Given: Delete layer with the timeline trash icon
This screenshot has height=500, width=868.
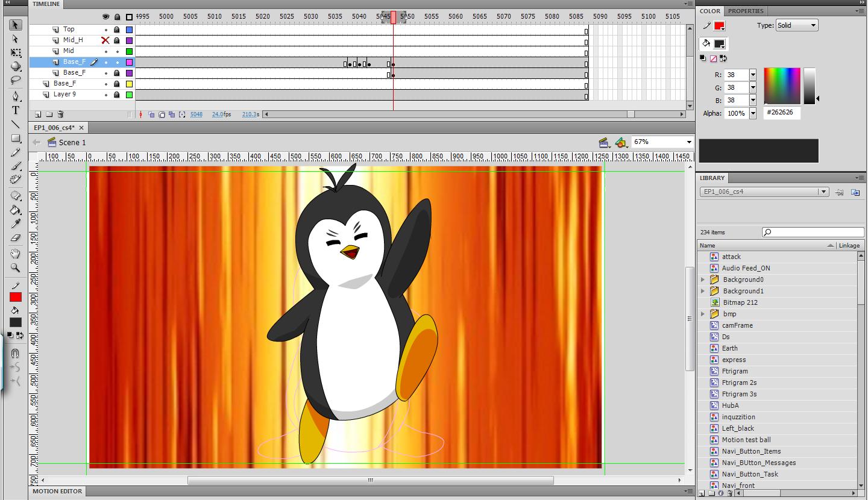Looking at the screenshot, I should [60, 114].
